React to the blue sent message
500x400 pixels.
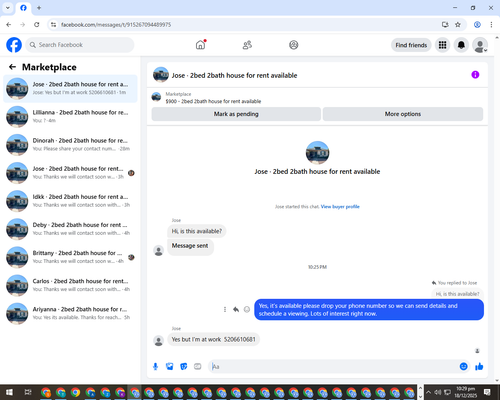coord(247,310)
